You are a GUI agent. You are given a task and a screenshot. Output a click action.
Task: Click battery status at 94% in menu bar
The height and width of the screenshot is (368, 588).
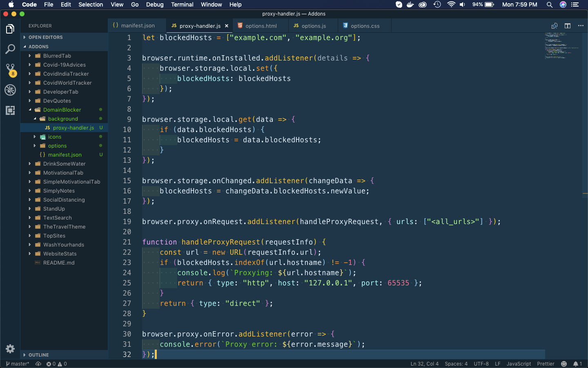coord(483,4)
